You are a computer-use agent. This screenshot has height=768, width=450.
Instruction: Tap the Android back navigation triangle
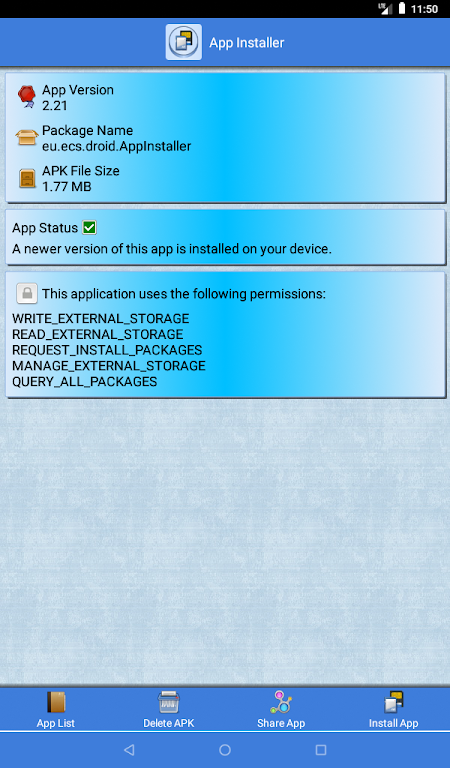[129, 749]
